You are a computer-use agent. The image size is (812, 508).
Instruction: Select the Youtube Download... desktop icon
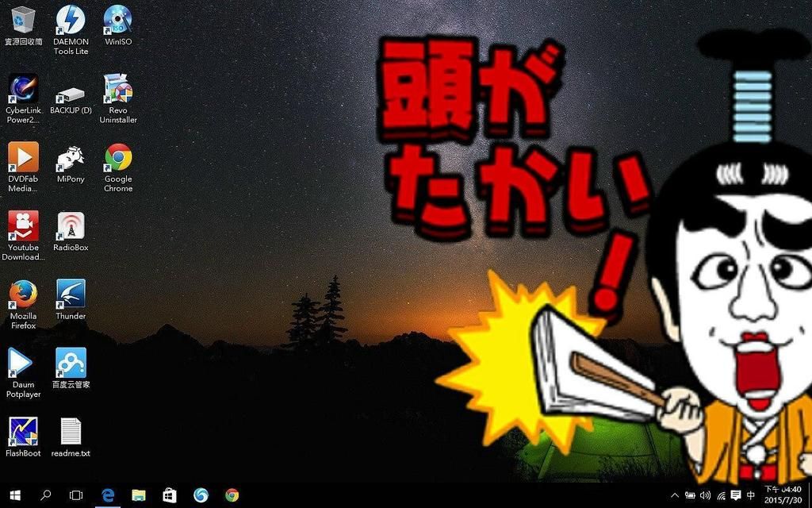click(x=23, y=236)
